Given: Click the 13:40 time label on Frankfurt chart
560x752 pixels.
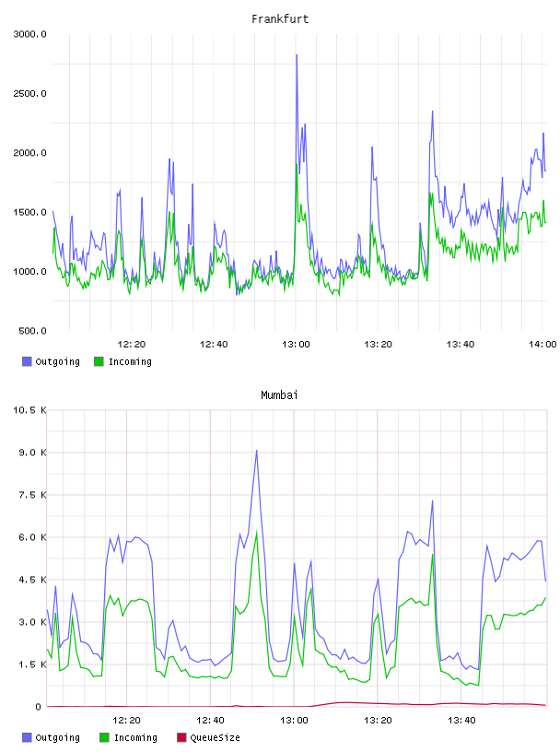Looking at the screenshot, I should pyautogui.click(x=461, y=345).
